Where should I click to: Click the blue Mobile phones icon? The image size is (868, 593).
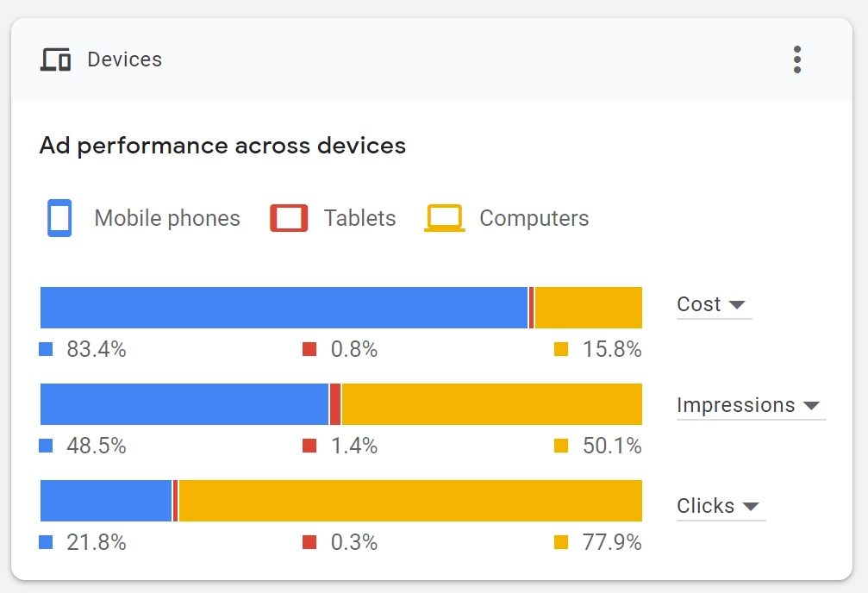point(59,218)
